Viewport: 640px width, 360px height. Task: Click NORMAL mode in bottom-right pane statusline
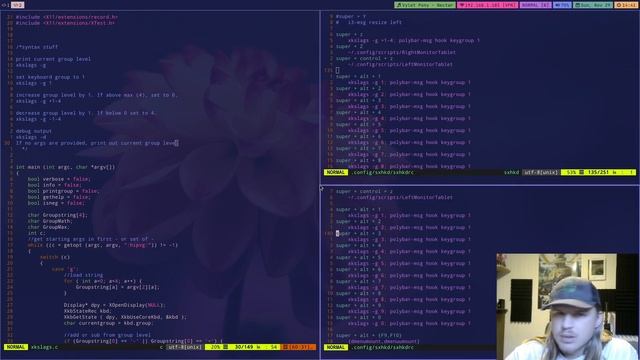click(336, 347)
